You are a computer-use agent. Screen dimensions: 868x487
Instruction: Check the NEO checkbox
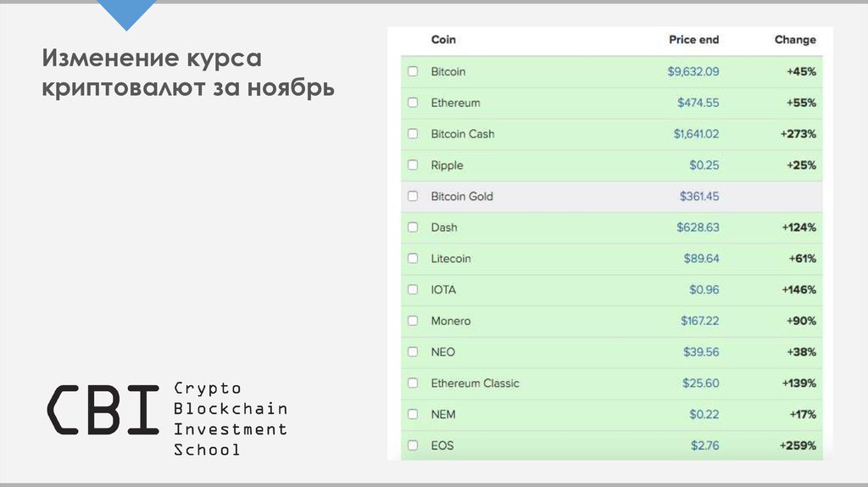click(413, 351)
